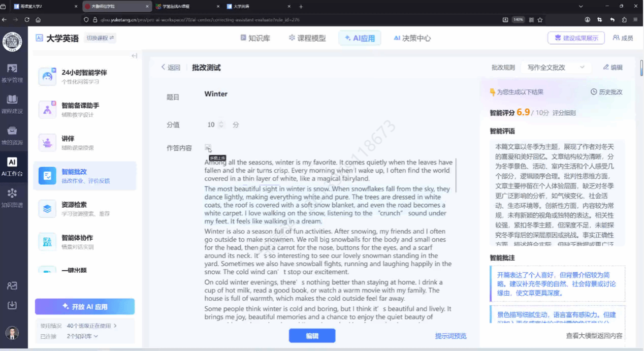Expand the 2个知识库 dropdown
This screenshot has height=351, width=644.
click(x=82, y=336)
